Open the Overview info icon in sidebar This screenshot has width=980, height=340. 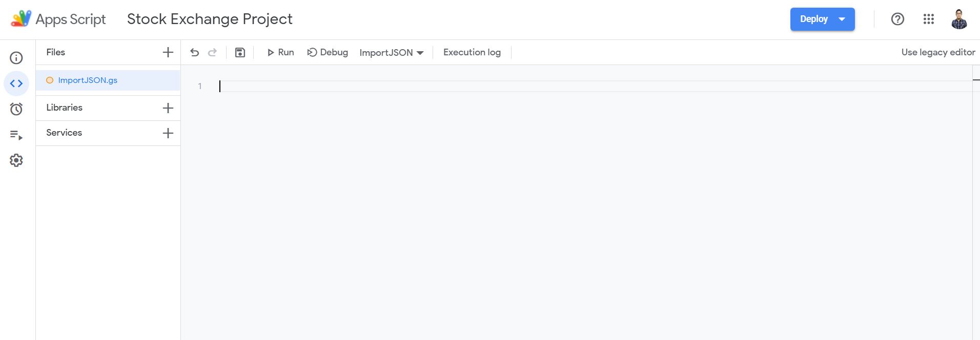click(16, 58)
